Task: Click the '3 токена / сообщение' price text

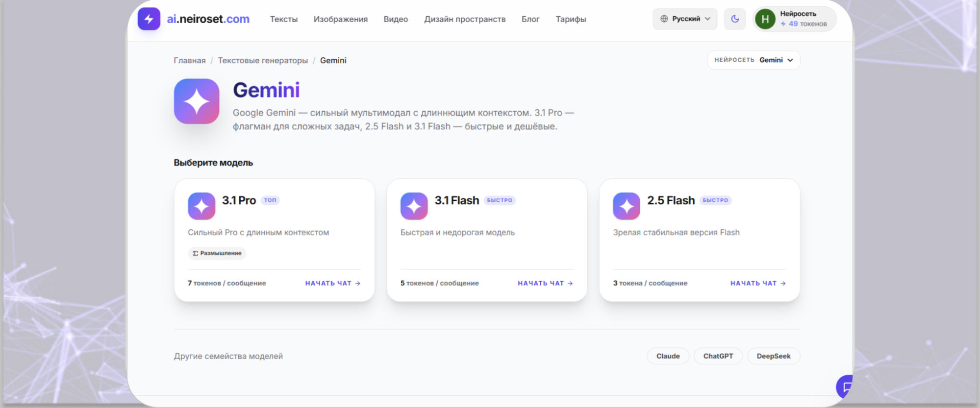Action: pos(650,283)
